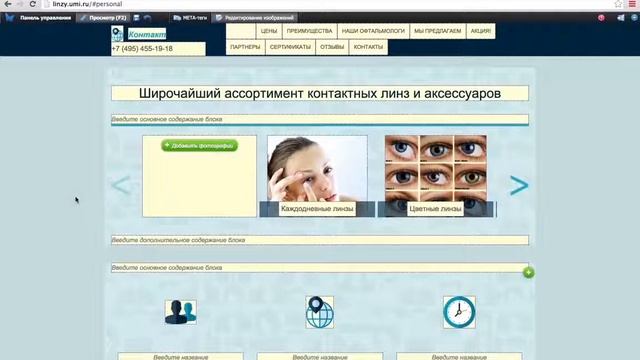This screenshot has height=360, width=640.
Task: Click the green Добавить фотографии button
Action: 199,145
